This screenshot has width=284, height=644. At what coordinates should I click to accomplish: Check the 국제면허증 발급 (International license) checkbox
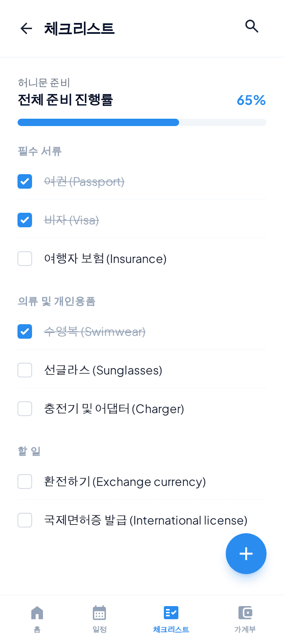pyautogui.click(x=25, y=520)
